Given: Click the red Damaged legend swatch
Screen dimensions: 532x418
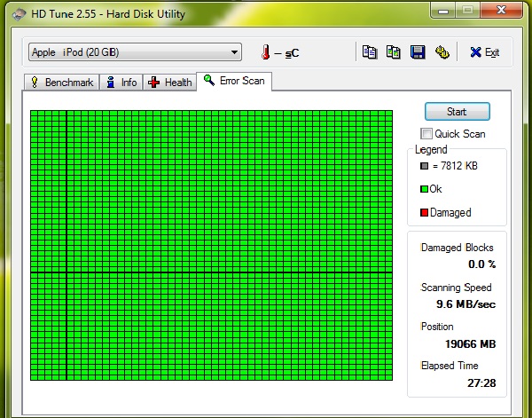Looking at the screenshot, I should [424, 213].
